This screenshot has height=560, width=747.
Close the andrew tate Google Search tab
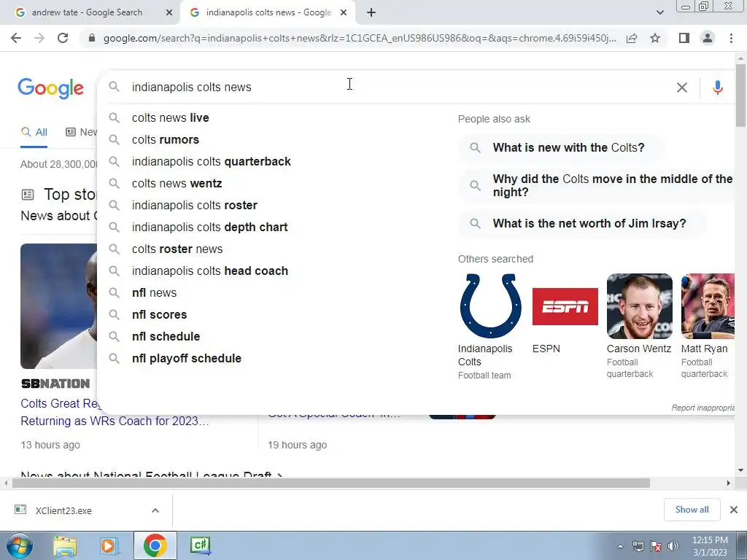coord(169,13)
